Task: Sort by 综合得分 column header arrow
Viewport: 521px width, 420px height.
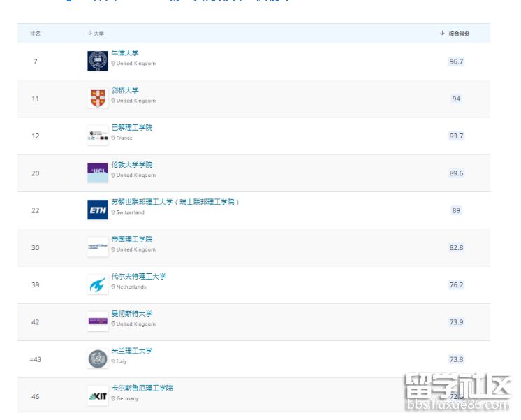Action: (x=442, y=33)
